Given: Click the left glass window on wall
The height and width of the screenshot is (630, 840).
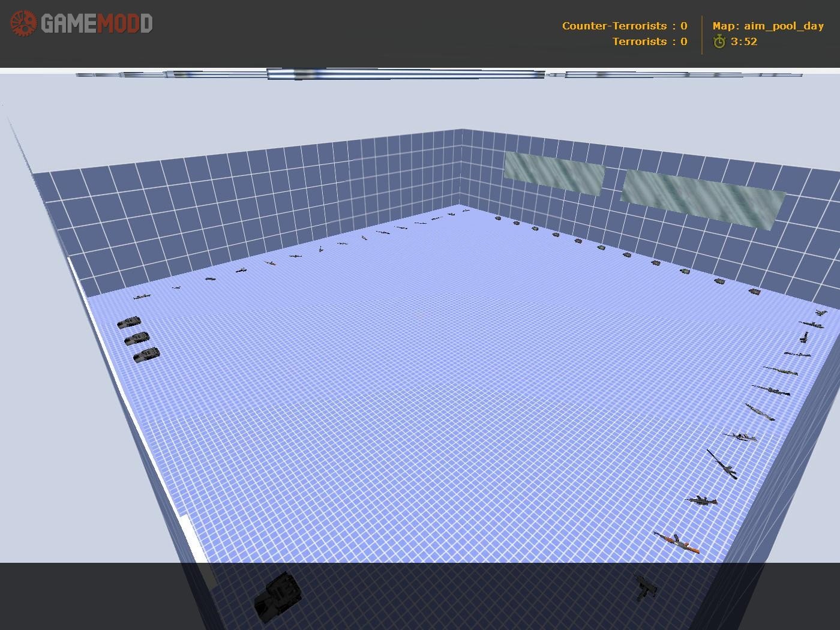Looking at the screenshot, I should (554, 173).
